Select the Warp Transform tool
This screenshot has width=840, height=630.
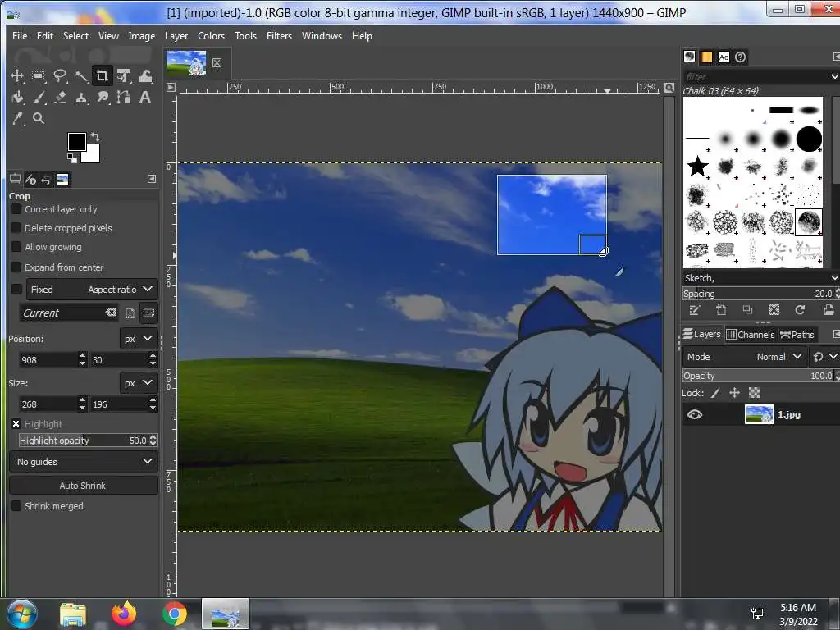(145, 76)
